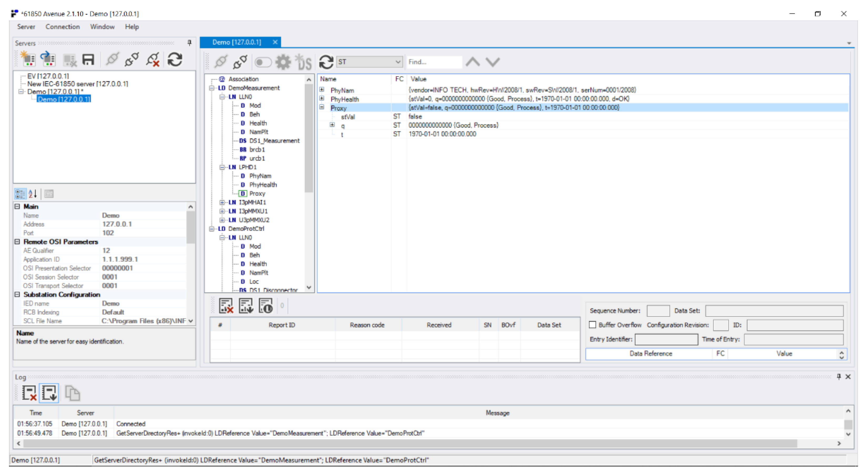Click the Received column header

pyautogui.click(x=439, y=325)
